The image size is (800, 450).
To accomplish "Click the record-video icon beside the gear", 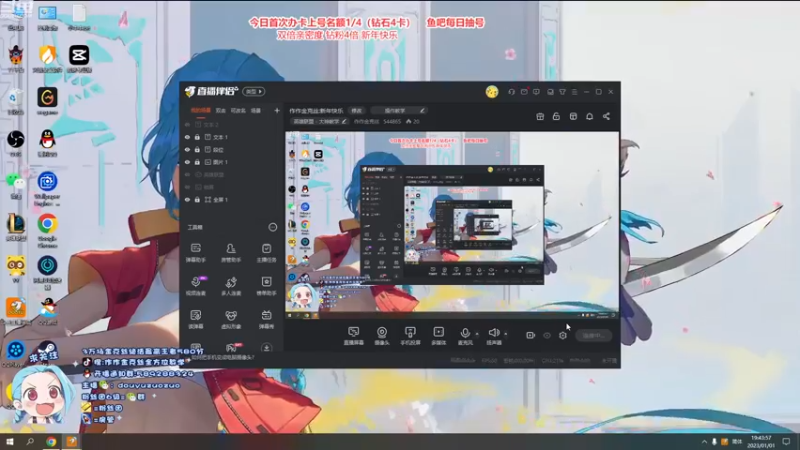I will point(531,335).
